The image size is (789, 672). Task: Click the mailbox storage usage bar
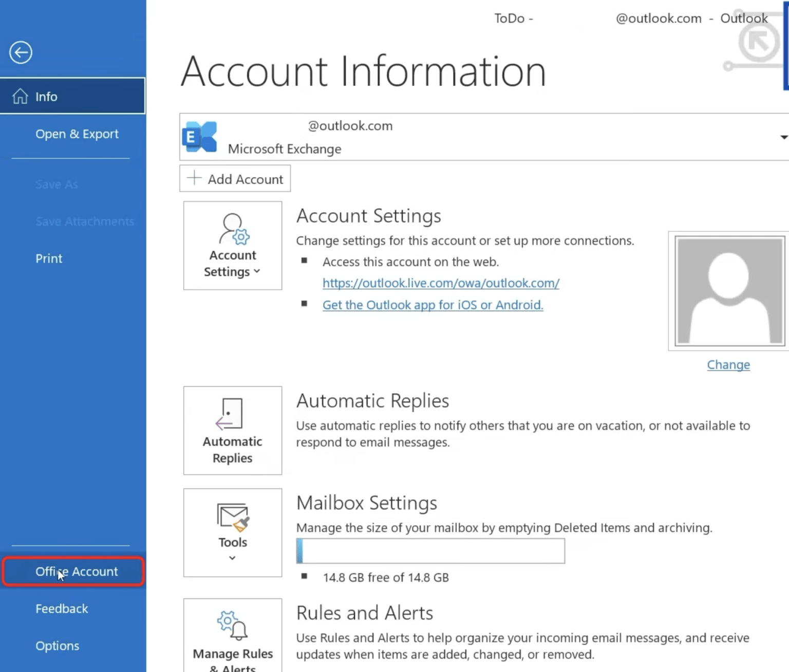coord(430,550)
